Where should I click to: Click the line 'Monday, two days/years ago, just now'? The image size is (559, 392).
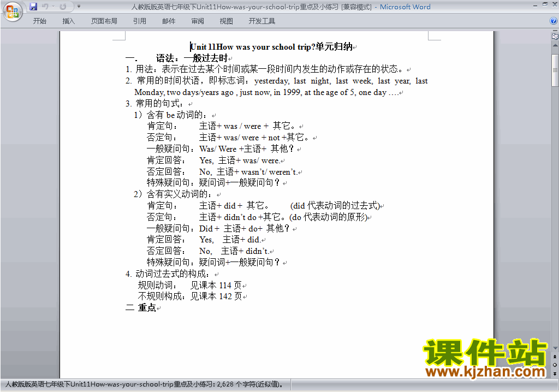pos(266,92)
